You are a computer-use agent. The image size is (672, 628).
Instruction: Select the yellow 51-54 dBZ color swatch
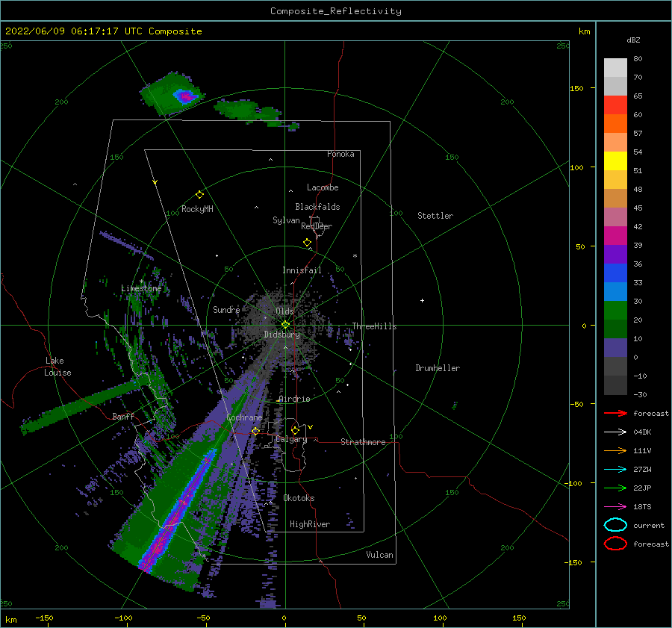click(x=615, y=161)
